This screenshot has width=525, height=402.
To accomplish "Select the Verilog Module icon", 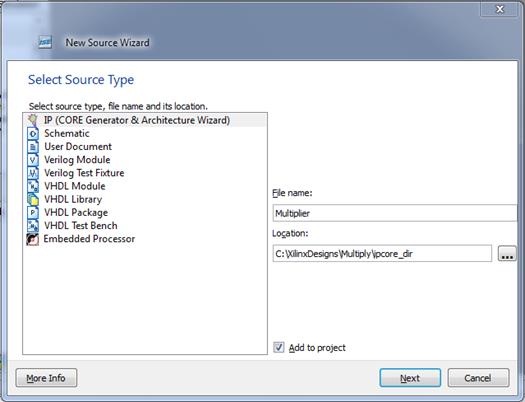I will click(x=33, y=160).
